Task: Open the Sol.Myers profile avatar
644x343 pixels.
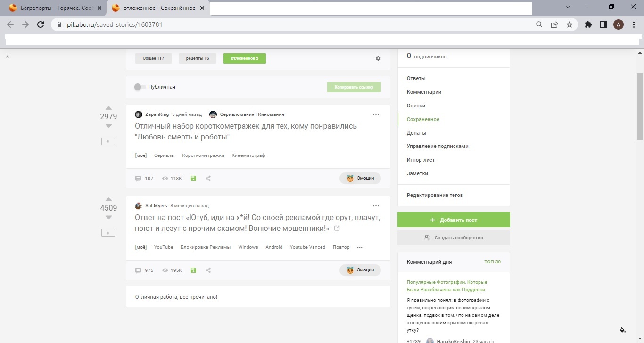Action: pos(139,206)
